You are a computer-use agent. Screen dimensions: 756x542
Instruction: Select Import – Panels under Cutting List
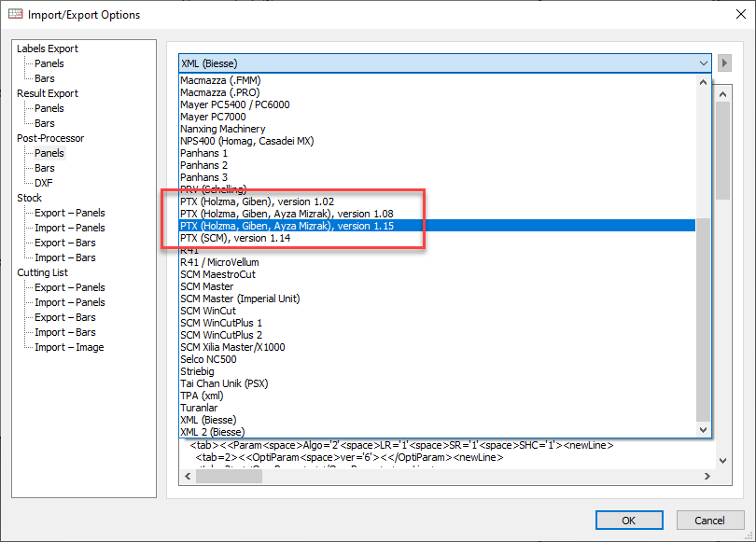[69, 302]
